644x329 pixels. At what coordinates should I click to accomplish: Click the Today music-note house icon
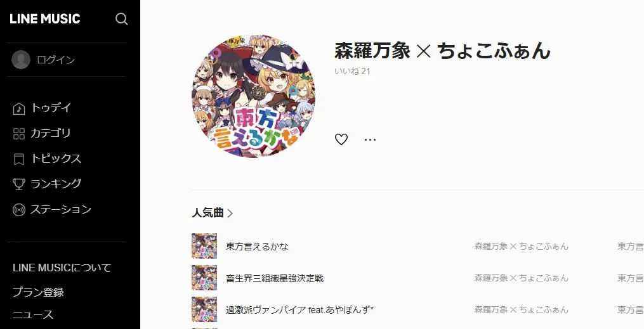19,108
